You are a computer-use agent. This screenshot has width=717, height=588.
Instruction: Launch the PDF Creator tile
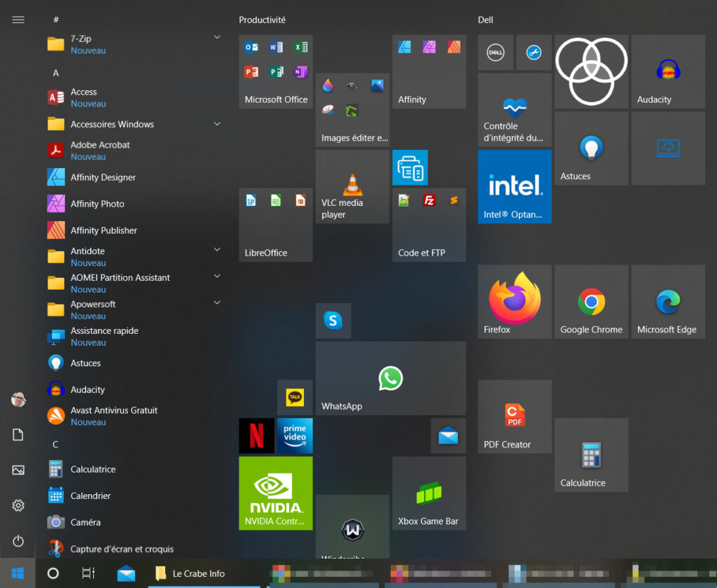click(515, 416)
